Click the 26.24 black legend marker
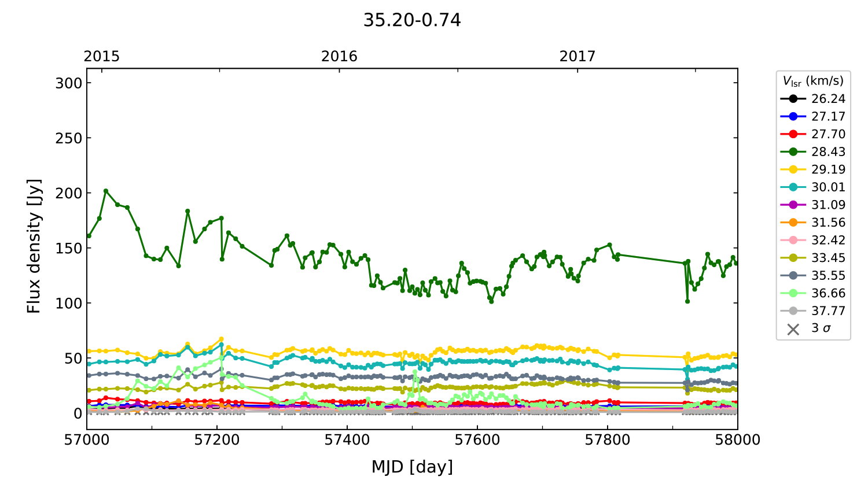This screenshot has height=488, width=868. coord(793,99)
